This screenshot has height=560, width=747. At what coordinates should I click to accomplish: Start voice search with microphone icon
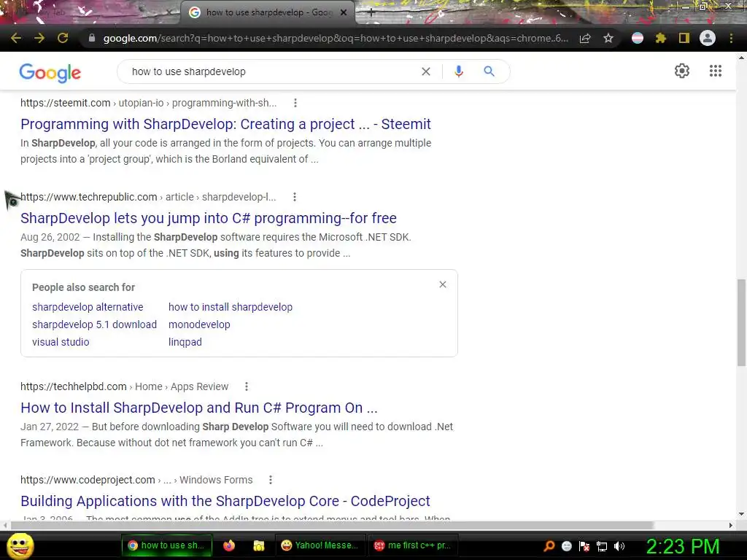[x=458, y=71]
